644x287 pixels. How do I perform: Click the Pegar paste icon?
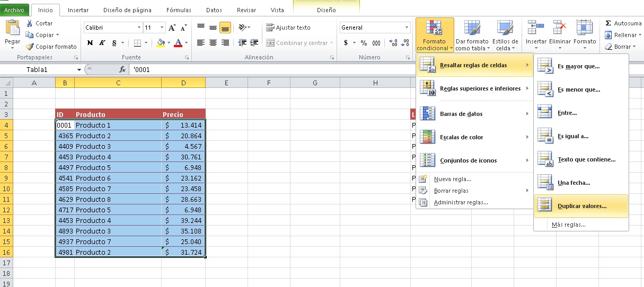[12, 29]
